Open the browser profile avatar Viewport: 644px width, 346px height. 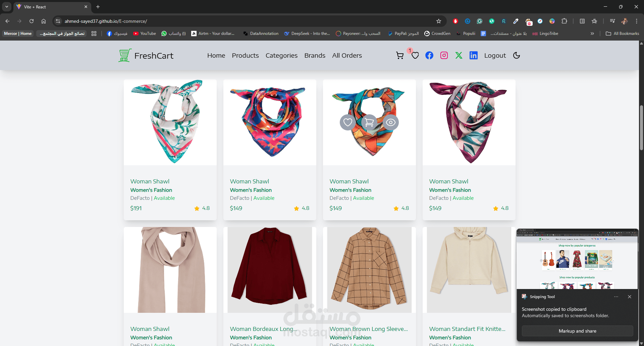point(625,21)
